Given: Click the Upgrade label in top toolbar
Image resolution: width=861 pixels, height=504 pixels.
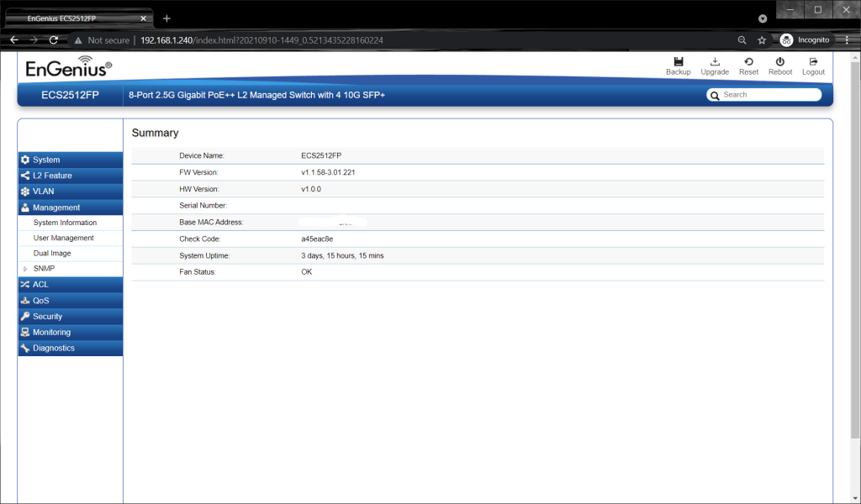Looking at the screenshot, I should (x=715, y=72).
